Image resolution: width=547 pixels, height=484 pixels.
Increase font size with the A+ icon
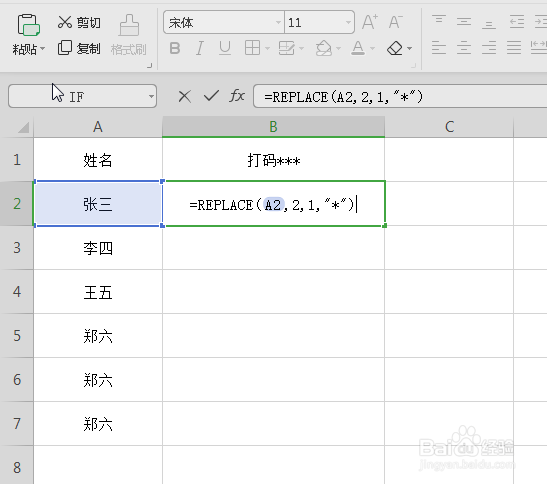tap(369, 22)
